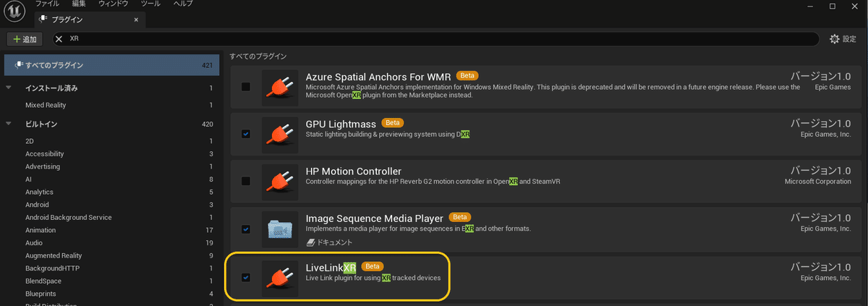This screenshot has height=306, width=868.
Task: Disable the GPU Lightmass checkbox
Action: [x=246, y=134]
